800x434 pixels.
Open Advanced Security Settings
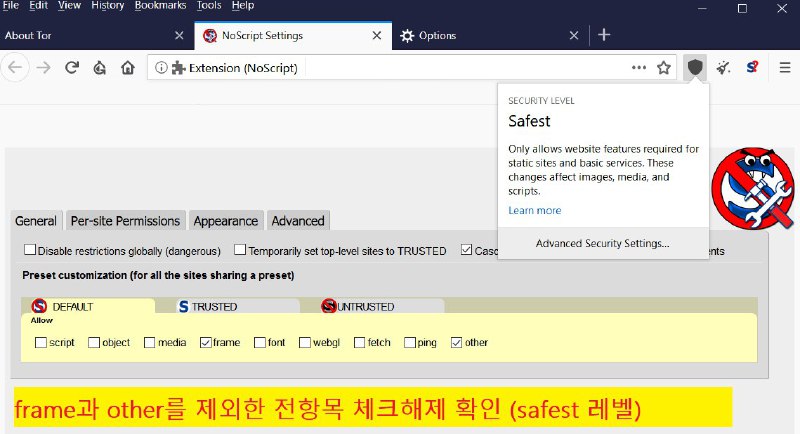click(603, 243)
